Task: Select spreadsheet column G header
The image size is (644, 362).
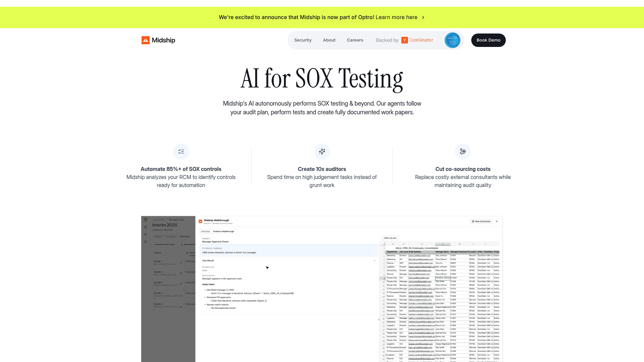Action: tap(443, 244)
